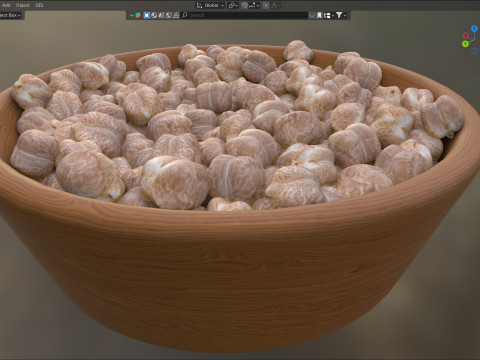The height and width of the screenshot is (360, 480).
Task: Click the negative Z axis on the gizmo
Action: pyautogui.click(x=475, y=51)
